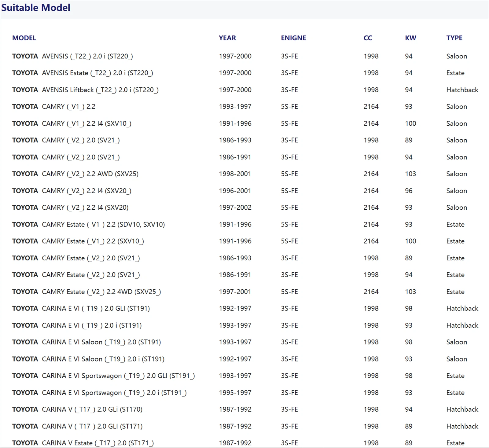Click the KW value "96"
The image size is (489, 448).
click(x=409, y=191)
